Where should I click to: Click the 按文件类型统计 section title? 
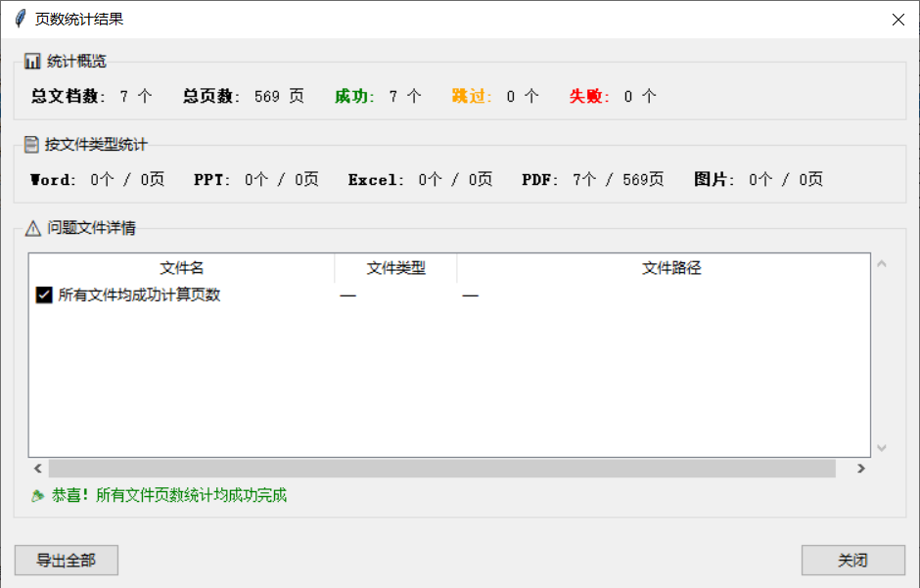click(96, 144)
